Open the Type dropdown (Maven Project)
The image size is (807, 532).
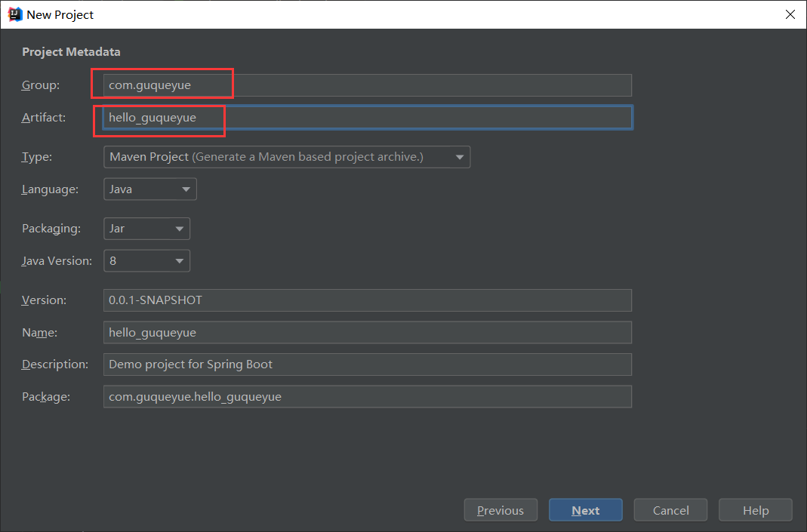pos(287,157)
